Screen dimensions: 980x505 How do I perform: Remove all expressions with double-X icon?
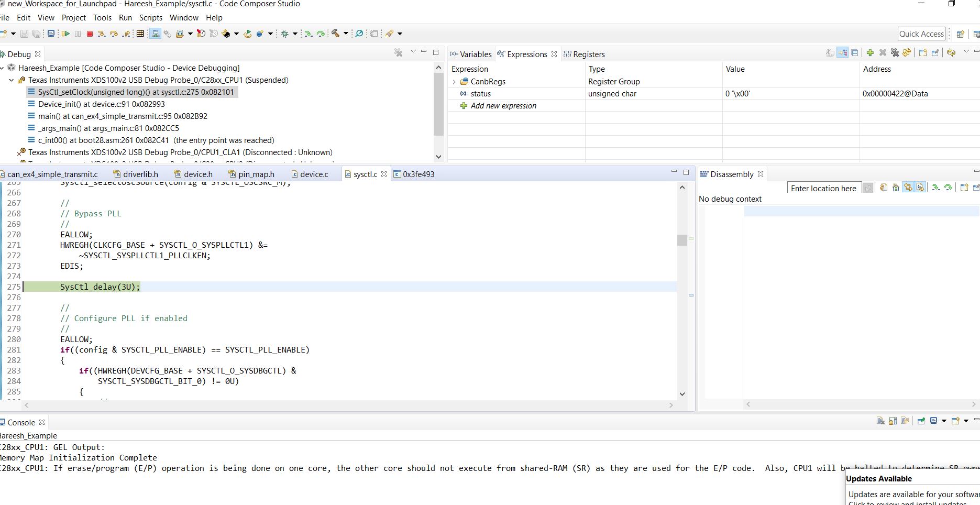coord(895,53)
